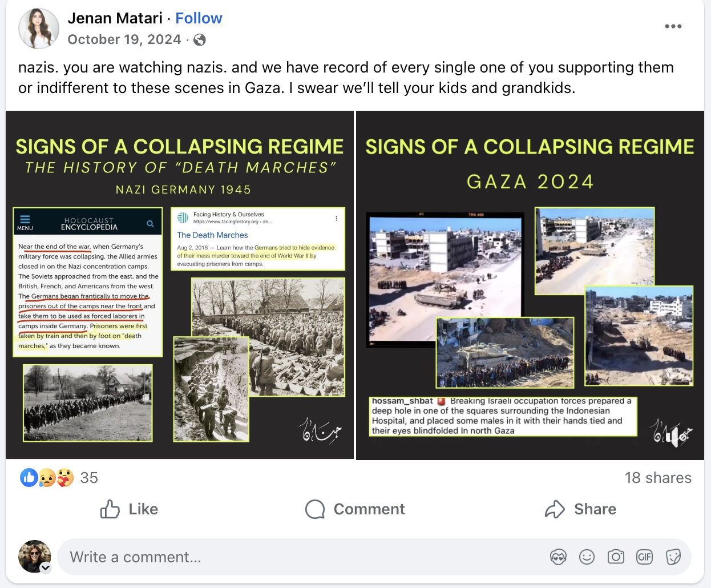This screenshot has width=711, height=588.
Task: Open the sticker picker in comment box
Action: click(673, 557)
